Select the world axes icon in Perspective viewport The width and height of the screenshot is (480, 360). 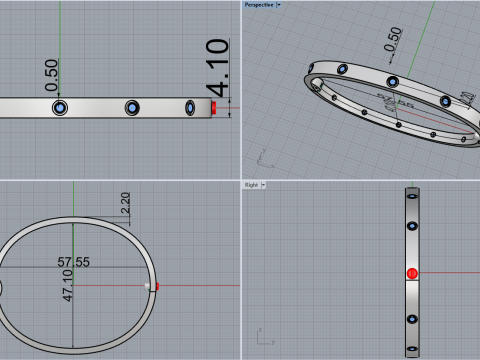[x=265, y=159]
